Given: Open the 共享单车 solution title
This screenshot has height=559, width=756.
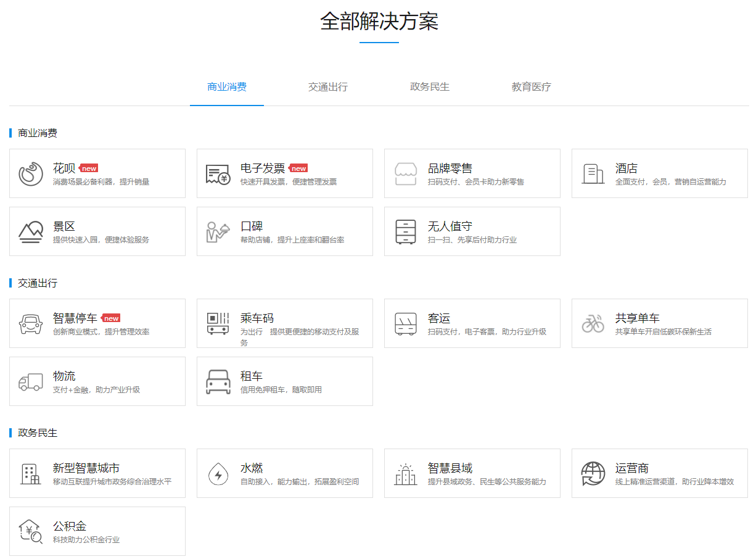Looking at the screenshot, I should (638, 318).
